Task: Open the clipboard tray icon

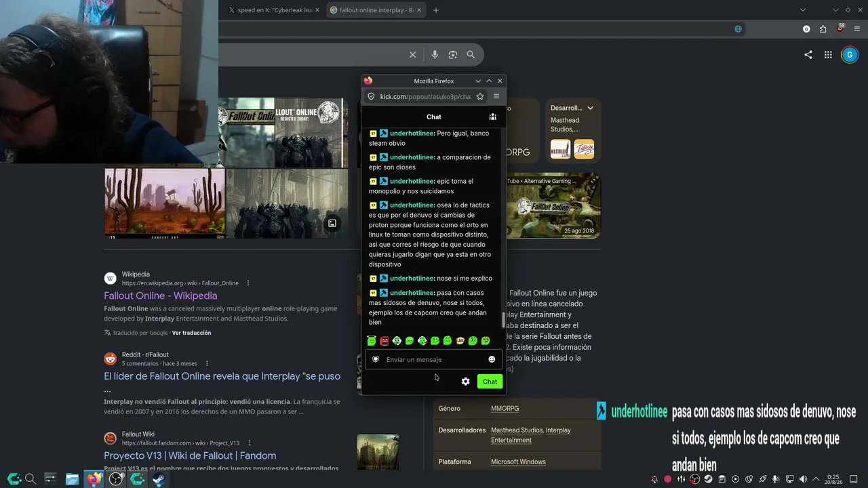Action: [x=722, y=479]
